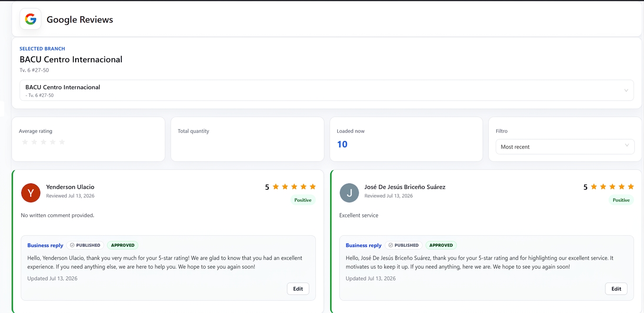Click Business reply label in José's card

pyautogui.click(x=364, y=245)
